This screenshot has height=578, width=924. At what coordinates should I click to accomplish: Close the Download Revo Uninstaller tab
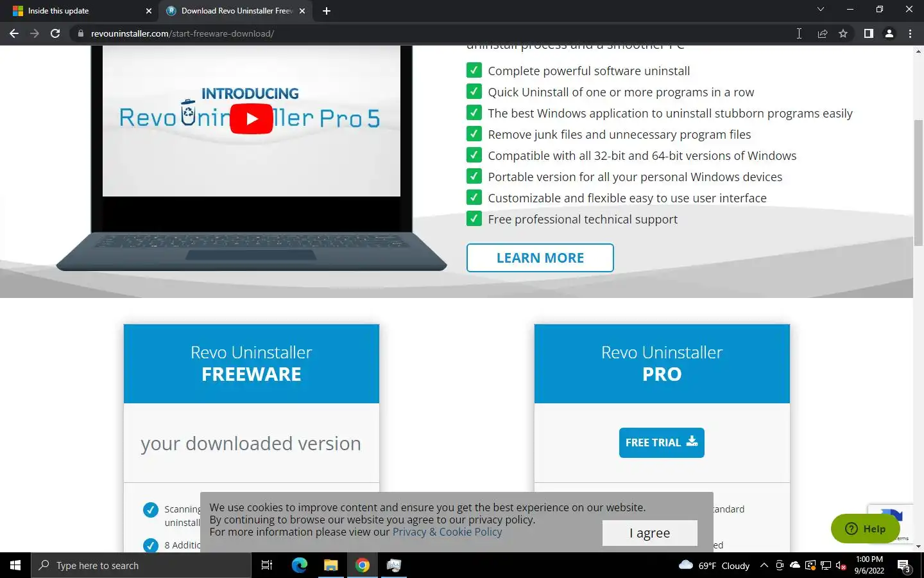click(302, 11)
